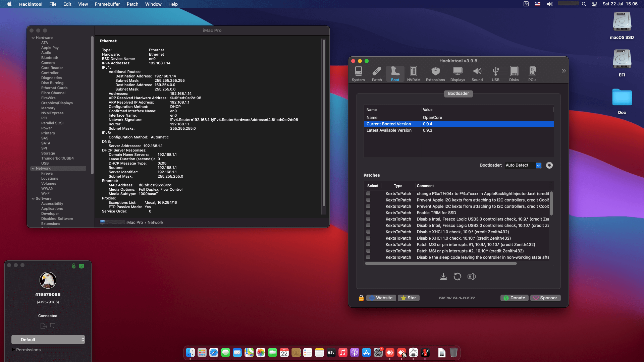This screenshot has height=362, width=644.
Task: Click the green monitor status icon
Action: pos(82,266)
